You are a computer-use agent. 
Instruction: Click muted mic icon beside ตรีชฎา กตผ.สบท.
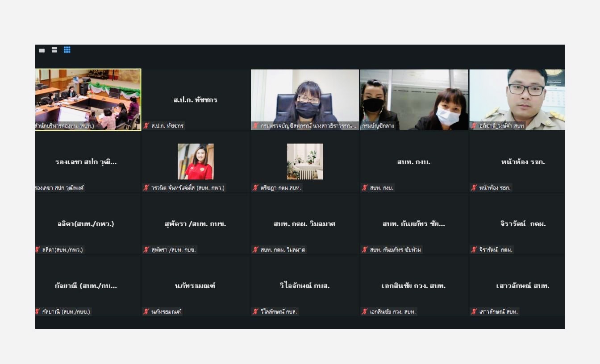255,188
